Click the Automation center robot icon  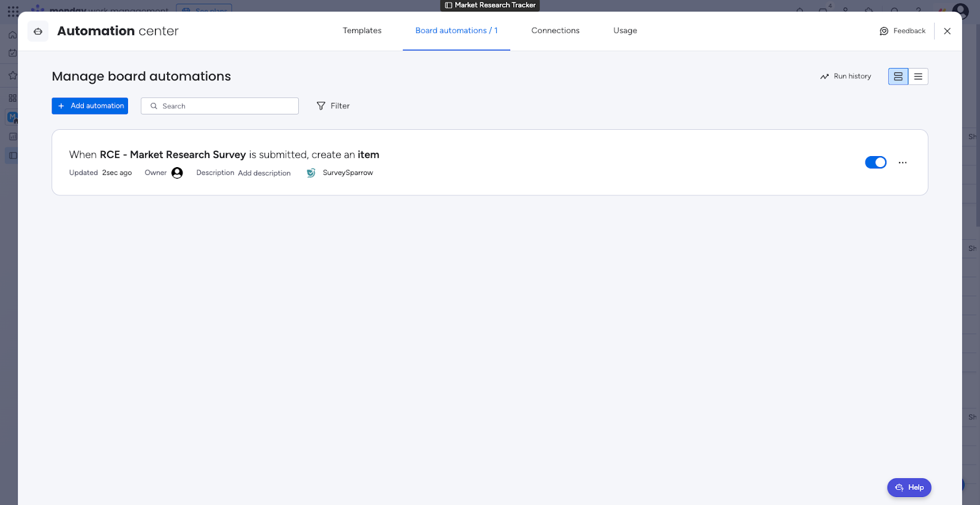pyautogui.click(x=38, y=31)
